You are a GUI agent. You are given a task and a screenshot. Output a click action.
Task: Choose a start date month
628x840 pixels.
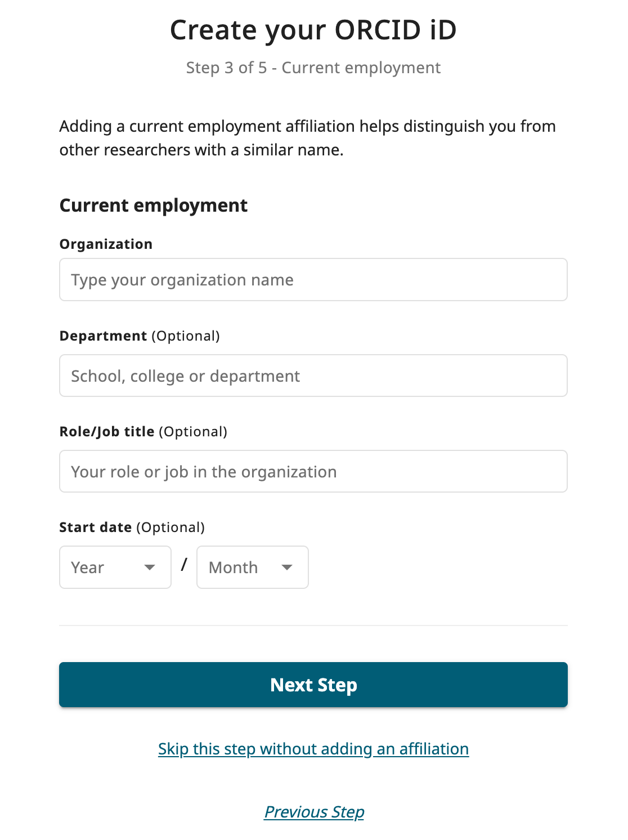[252, 567]
